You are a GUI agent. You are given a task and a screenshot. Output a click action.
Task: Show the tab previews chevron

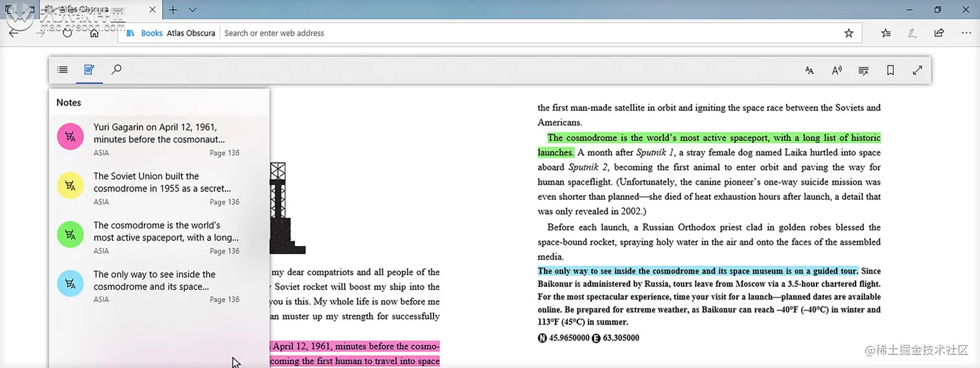[x=192, y=10]
